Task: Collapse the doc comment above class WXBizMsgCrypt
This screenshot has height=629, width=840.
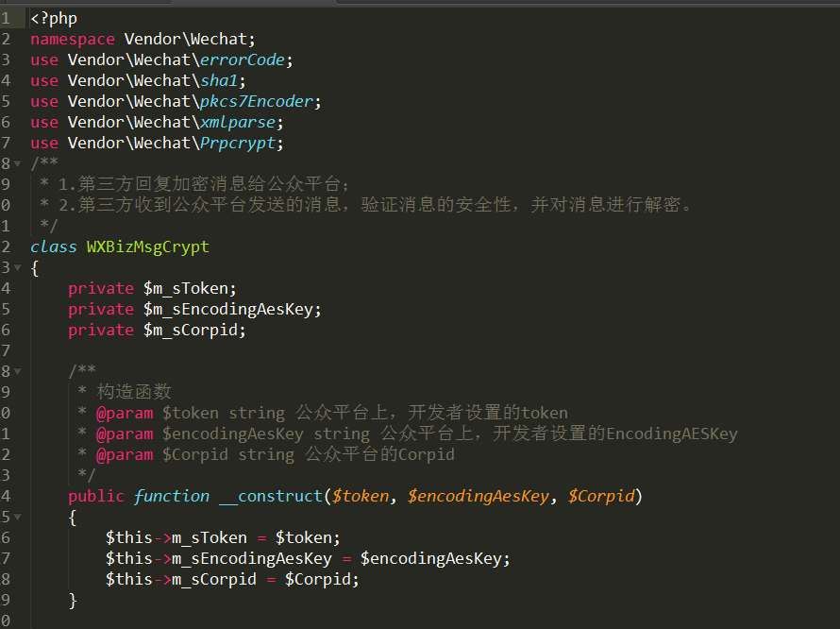Action: [18, 163]
